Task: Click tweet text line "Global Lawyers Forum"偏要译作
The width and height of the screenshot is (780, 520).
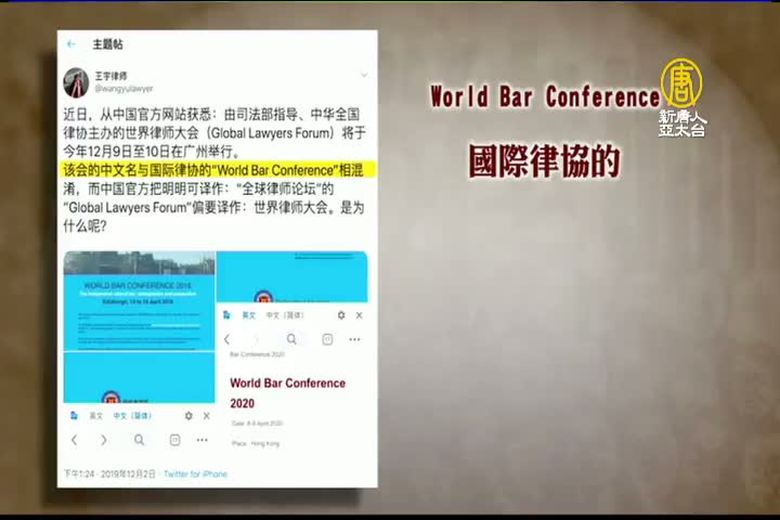Action: pyautogui.click(x=214, y=208)
